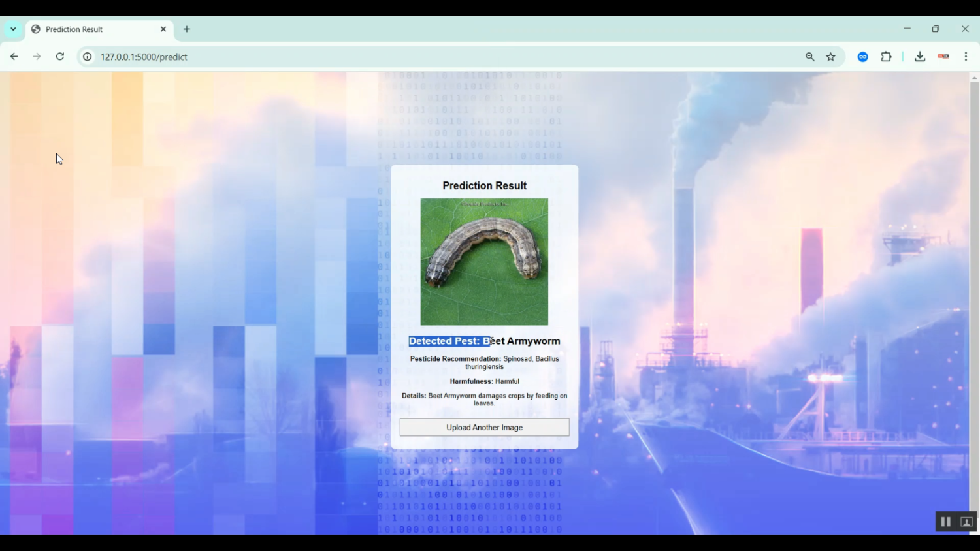Reload the prediction page
980x551 pixels.
coord(59,57)
